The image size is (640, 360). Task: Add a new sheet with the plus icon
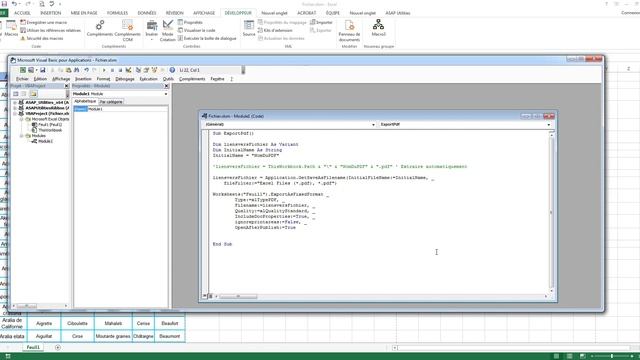[58, 347]
